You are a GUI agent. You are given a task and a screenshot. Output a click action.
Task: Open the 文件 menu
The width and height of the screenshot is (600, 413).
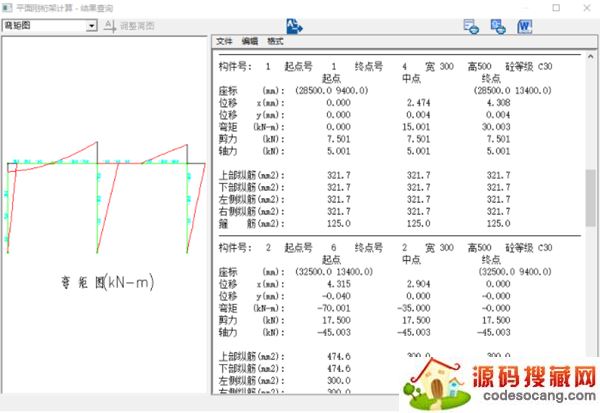coord(224,41)
